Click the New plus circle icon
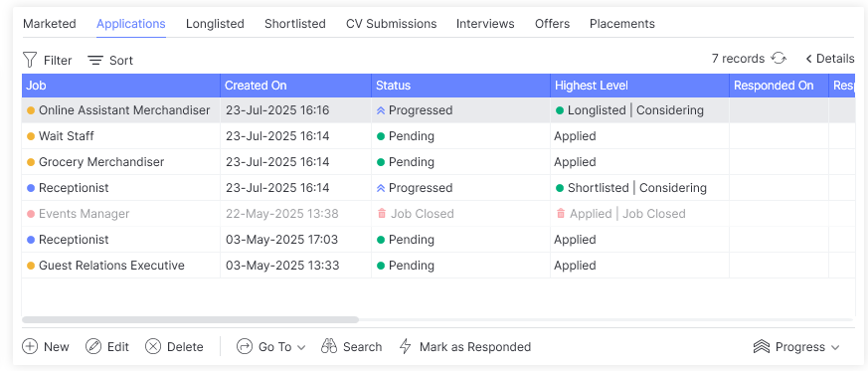This screenshot has height=371, width=868. (x=30, y=347)
